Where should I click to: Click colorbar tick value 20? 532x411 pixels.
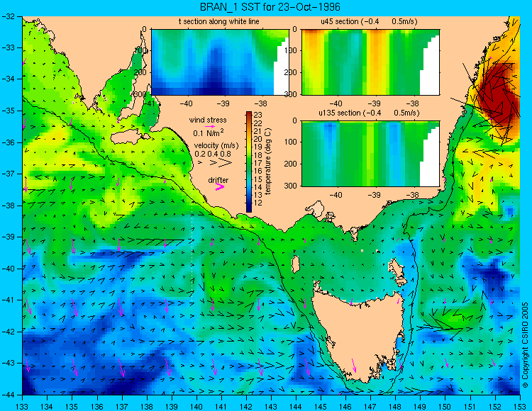pyautogui.click(x=258, y=140)
